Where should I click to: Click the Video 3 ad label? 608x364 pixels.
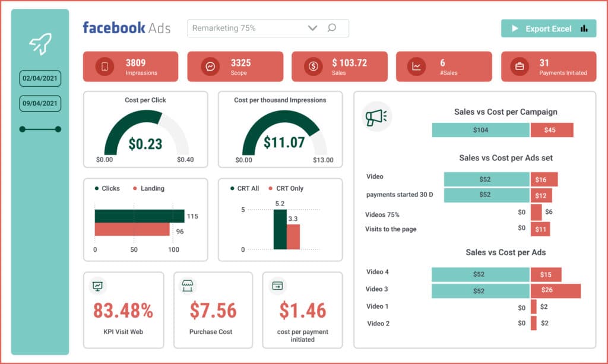[x=376, y=289]
